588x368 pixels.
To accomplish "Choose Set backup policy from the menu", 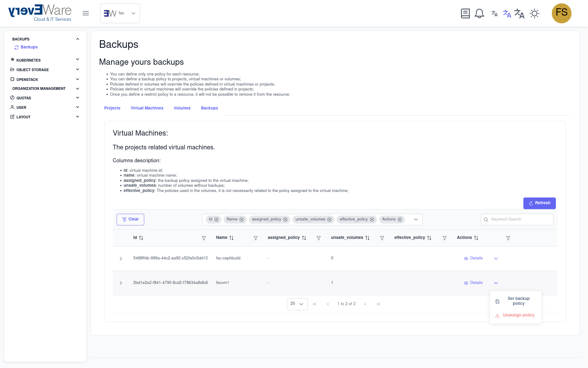I will (x=518, y=301).
